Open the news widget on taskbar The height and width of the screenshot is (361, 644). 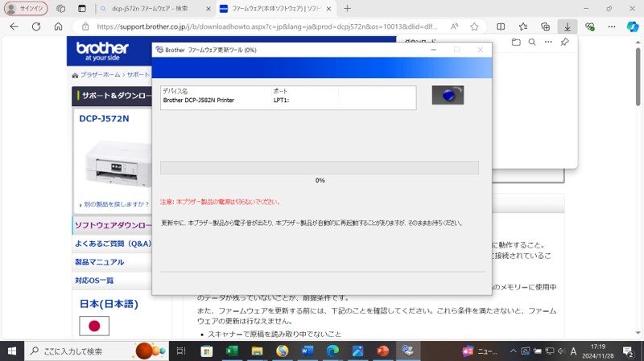coord(480,351)
